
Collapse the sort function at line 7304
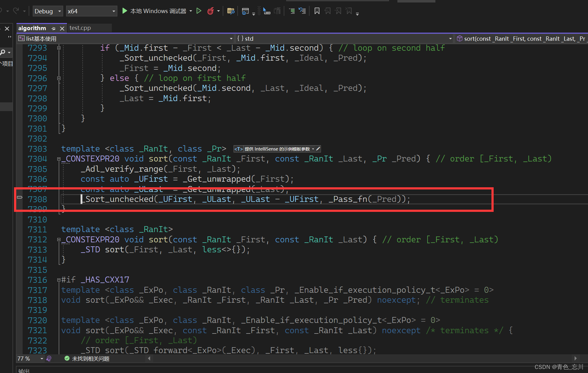coord(59,159)
